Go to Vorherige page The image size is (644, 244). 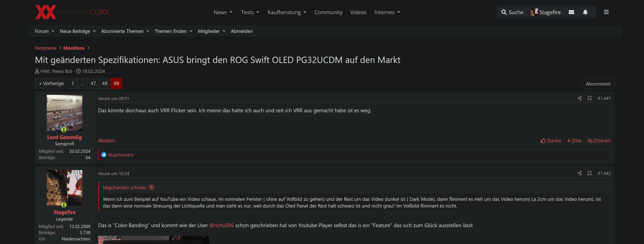pyautogui.click(x=51, y=83)
